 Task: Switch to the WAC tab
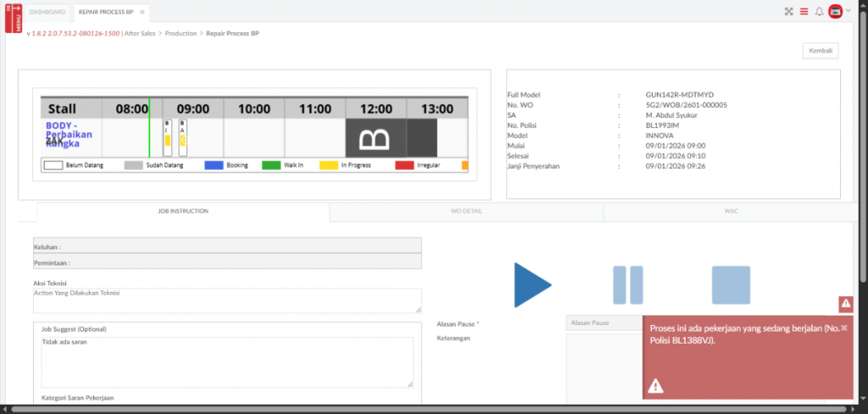point(731,210)
